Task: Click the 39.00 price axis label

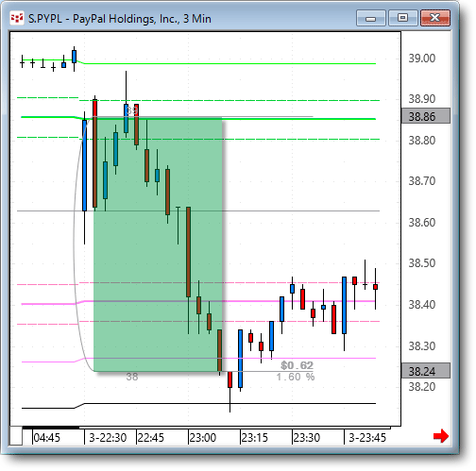Action: coord(422,59)
